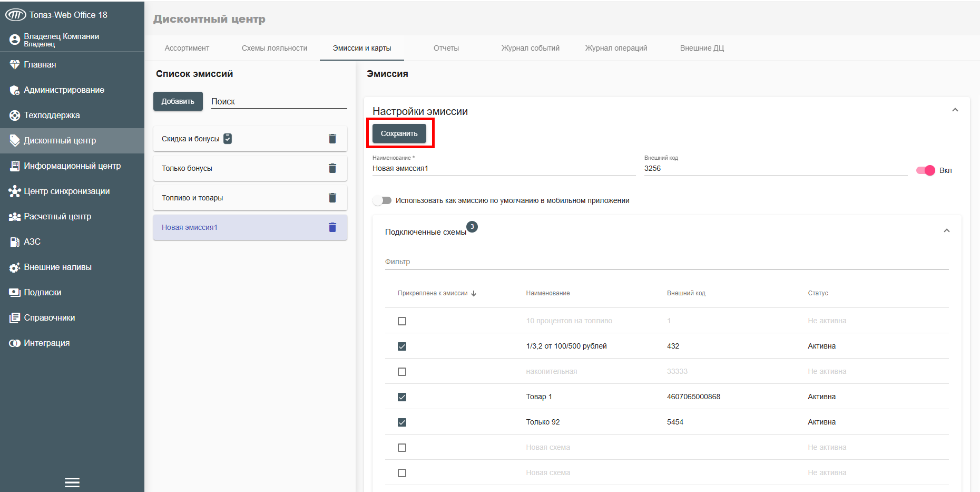Image resolution: width=980 pixels, height=492 pixels.
Task: Select the Топливо и товары emission
Action: click(250, 198)
